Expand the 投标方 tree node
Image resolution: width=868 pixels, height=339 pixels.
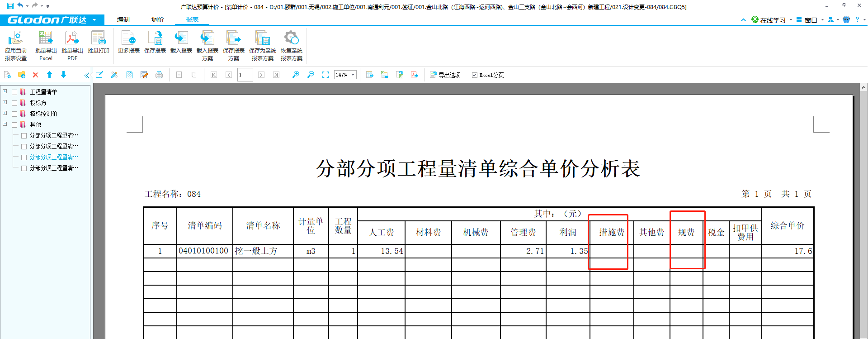pos(5,102)
